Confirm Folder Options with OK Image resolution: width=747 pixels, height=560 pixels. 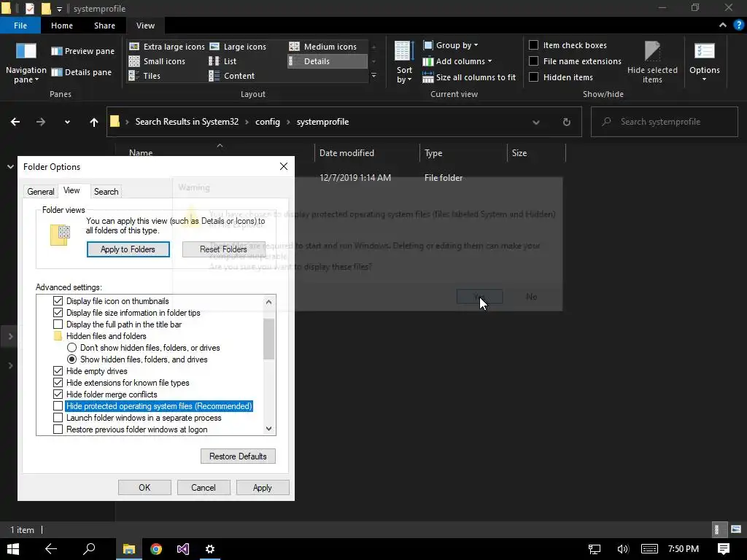[144, 488]
